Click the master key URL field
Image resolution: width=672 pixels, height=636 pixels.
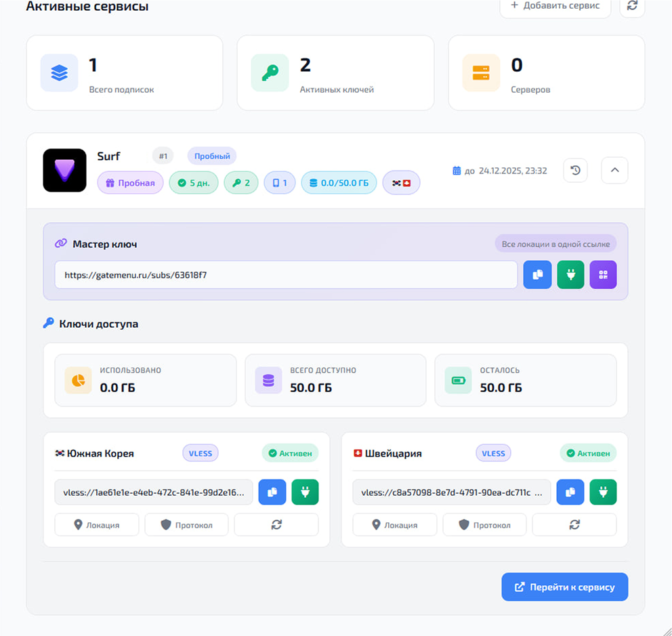click(x=286, y=275)
